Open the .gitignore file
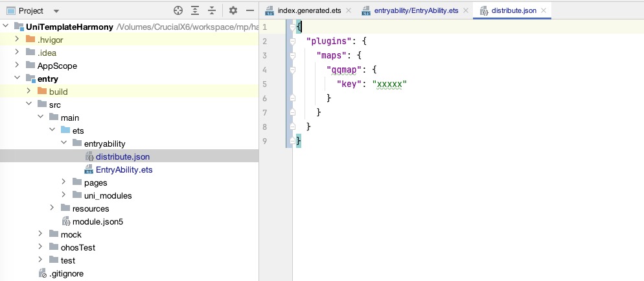The width and height of the screenshot is (644, 281). click(x=66, y=273)
